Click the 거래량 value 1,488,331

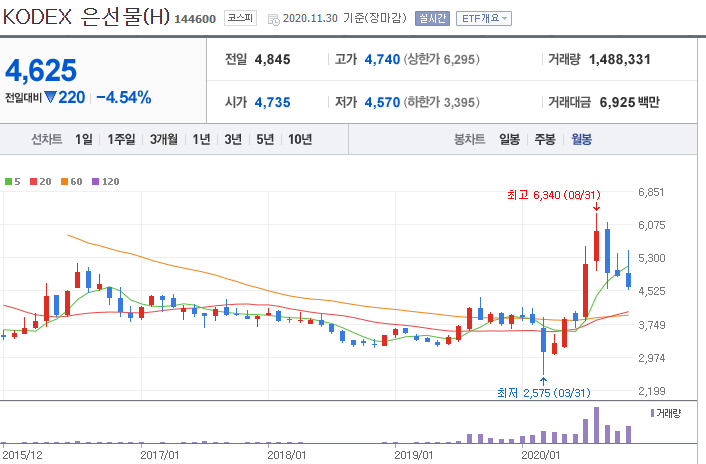(x=620, y=59)
